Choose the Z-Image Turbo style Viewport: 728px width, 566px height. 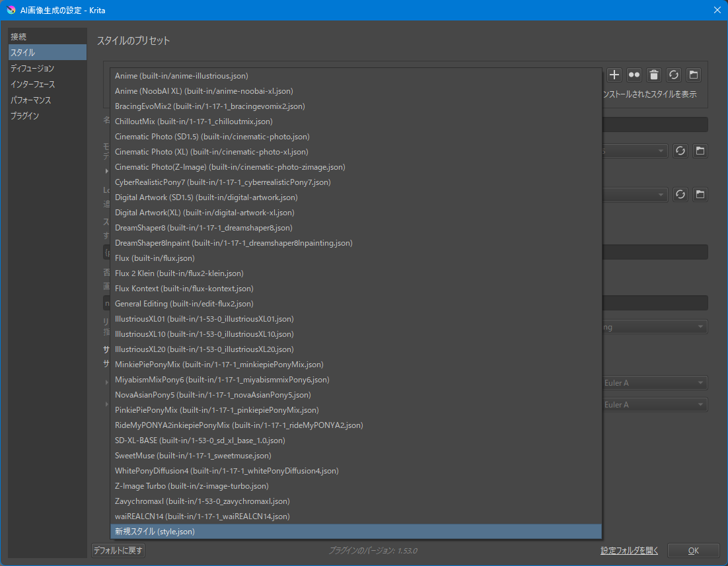point(355,485)
